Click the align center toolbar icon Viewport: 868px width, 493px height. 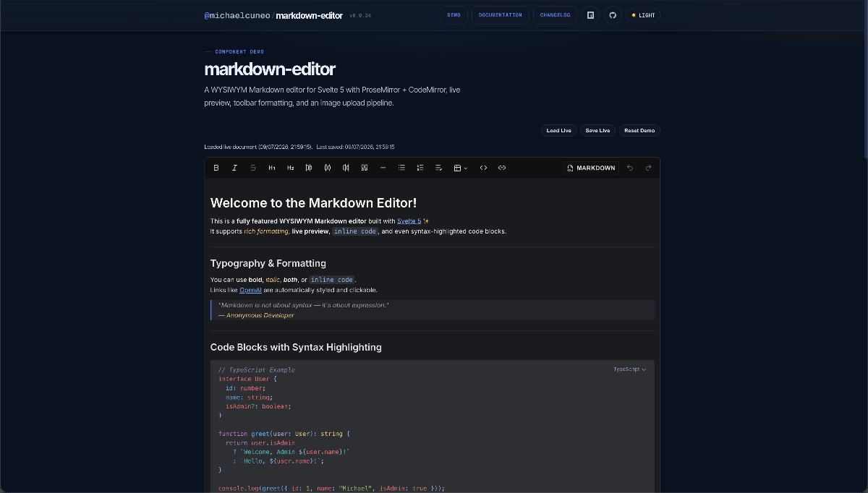[x=328, y=168]
